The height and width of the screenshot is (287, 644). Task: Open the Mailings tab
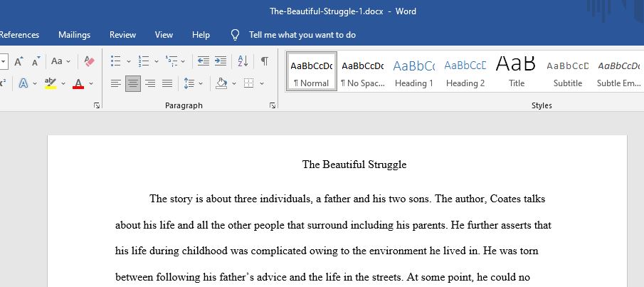[74, 35]
